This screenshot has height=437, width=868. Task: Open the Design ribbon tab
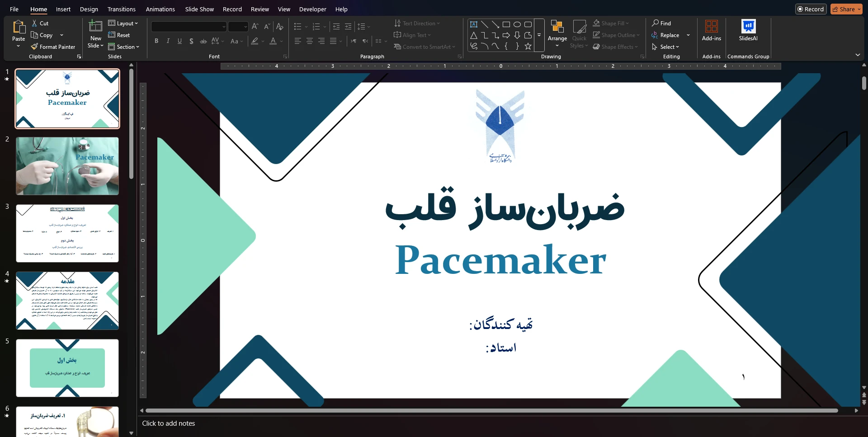coord(89,9)
